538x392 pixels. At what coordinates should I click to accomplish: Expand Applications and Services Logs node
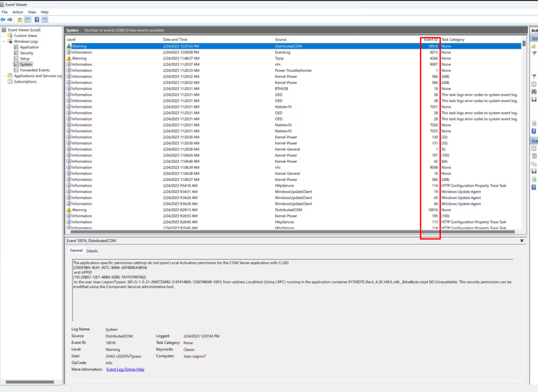[5, 76]
